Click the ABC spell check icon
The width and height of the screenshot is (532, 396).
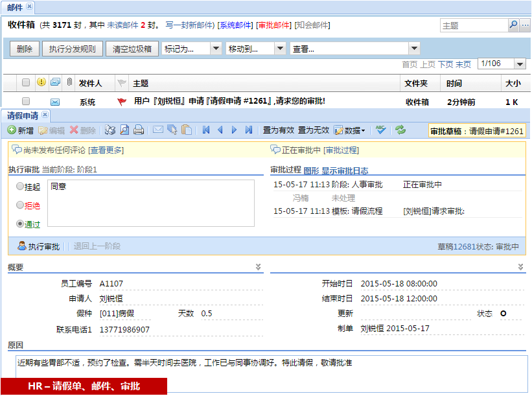(x=380, y=130)
